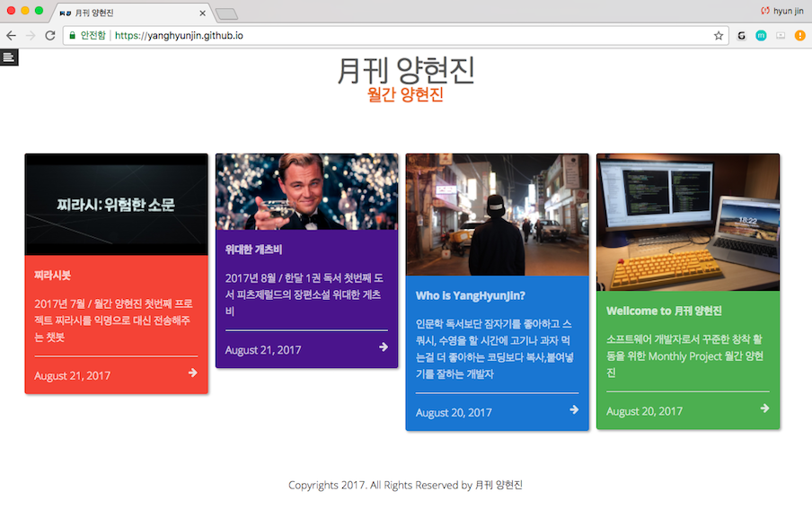
Task: Open the Leonardo DiCaprio Gatsby thumbnail
Action: pyautogui.click(x=306, y=191)
